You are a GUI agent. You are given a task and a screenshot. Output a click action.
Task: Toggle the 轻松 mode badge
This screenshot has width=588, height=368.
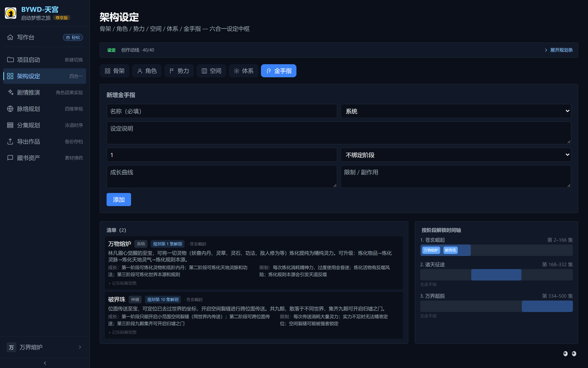[x=73, y=37]
